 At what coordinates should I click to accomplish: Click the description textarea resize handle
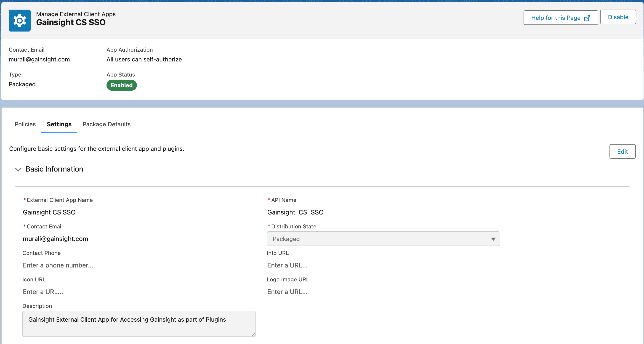coord(253,334)
